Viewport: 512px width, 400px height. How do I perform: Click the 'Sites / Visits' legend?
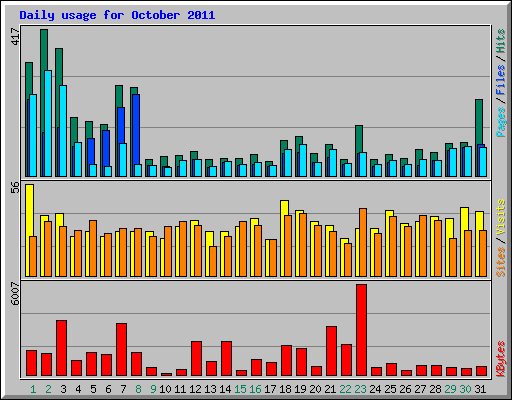click(500, 238)
